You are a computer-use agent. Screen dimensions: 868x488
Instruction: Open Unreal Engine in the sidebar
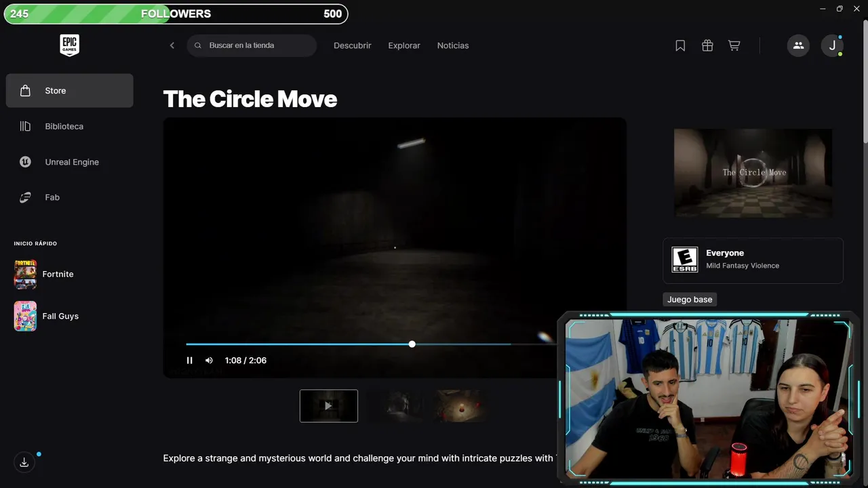coord(69,162)
